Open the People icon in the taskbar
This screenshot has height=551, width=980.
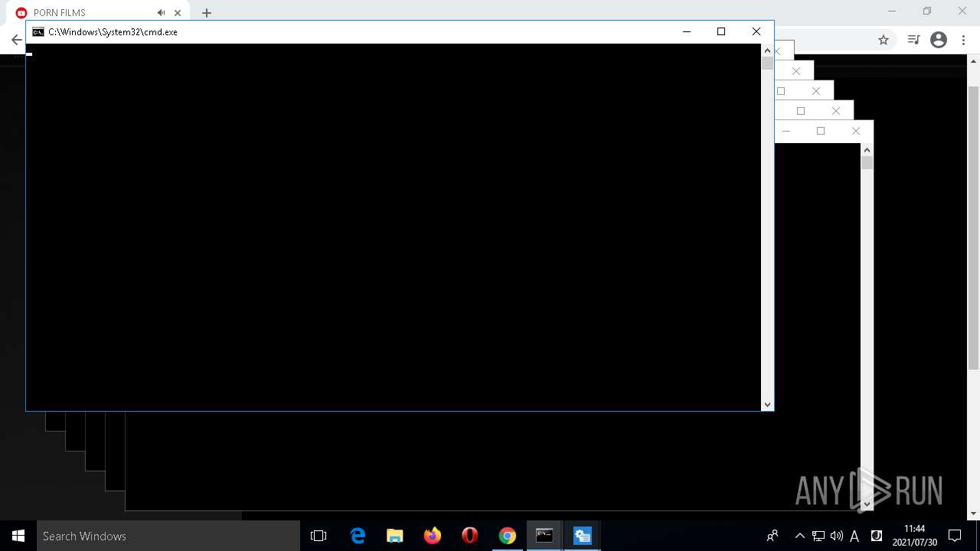point(773,536)
